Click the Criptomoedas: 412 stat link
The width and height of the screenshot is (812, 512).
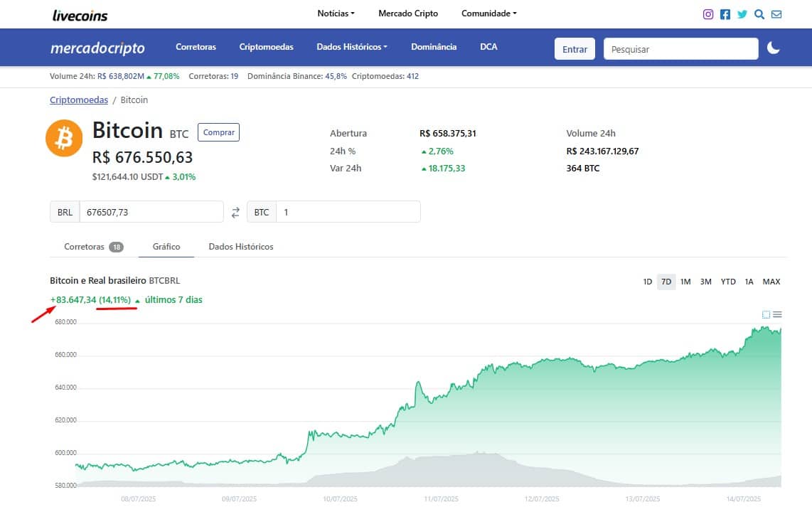pos(385,76)
